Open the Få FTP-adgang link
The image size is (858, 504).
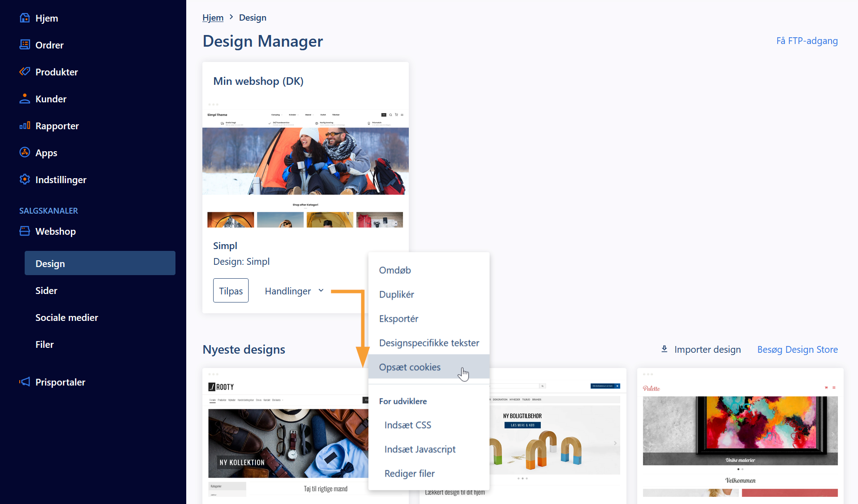[x=806, y=40]
